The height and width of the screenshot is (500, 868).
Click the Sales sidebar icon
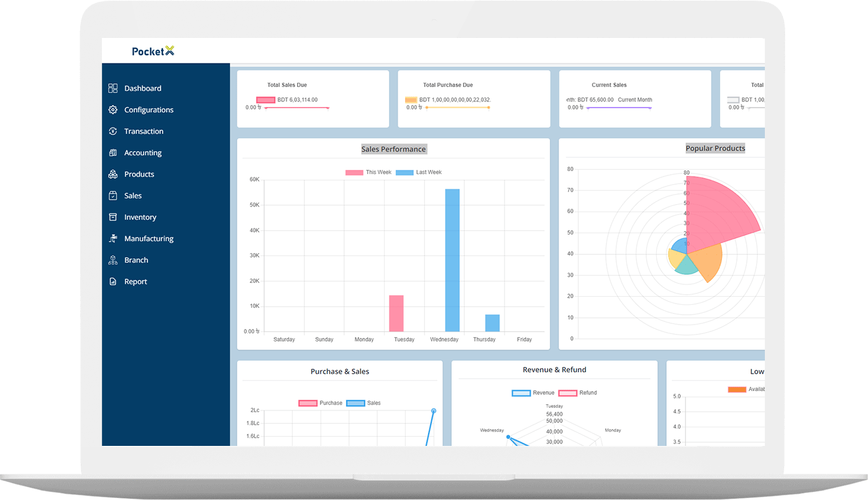pyautogui.click(x=112, y=195)
